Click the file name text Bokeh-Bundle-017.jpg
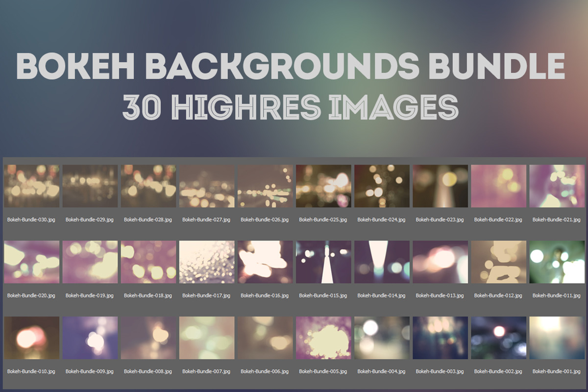 [206, 296]
